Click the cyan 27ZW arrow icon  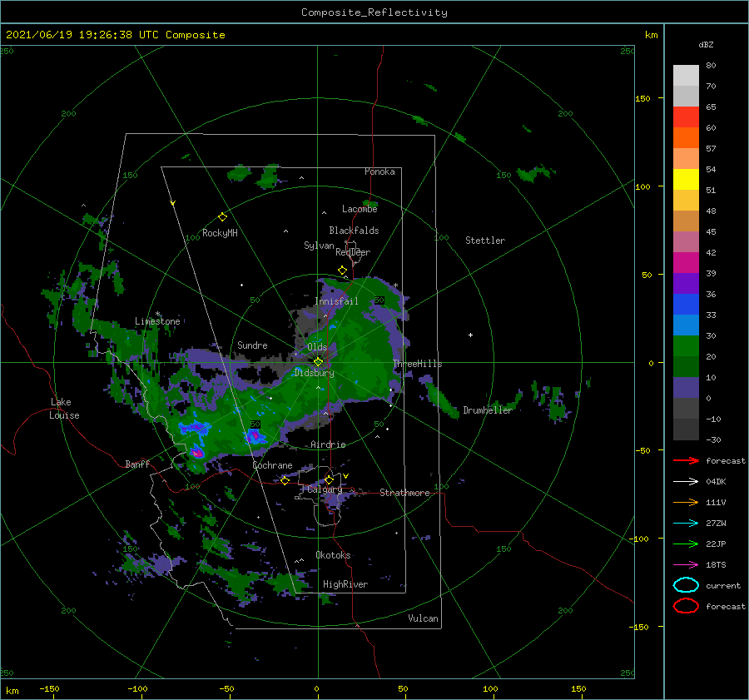(x=686, y=524)
